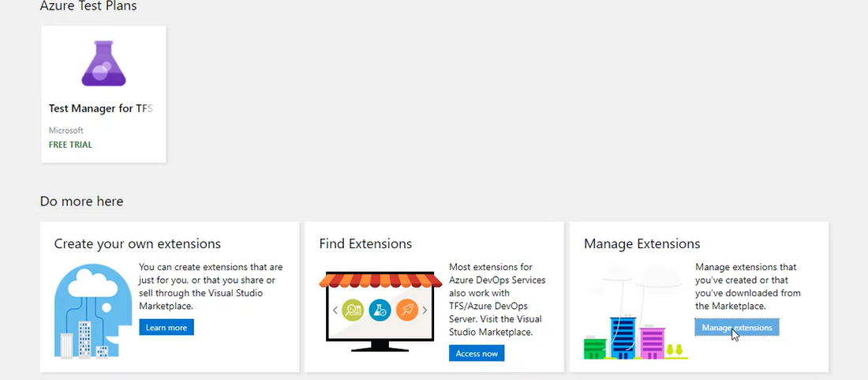The image size is (868, 380).
Task: Open the Test Manager for TFS title
Action: (x=101, y=108)
